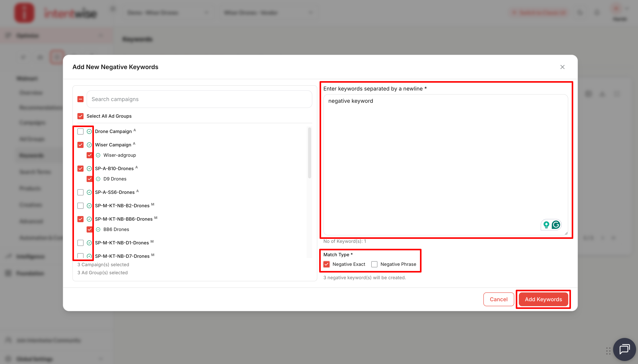Select the SP-M-KT-NB-BB6-Drones row label
638x364 pixels.
[x=124, y=219]
